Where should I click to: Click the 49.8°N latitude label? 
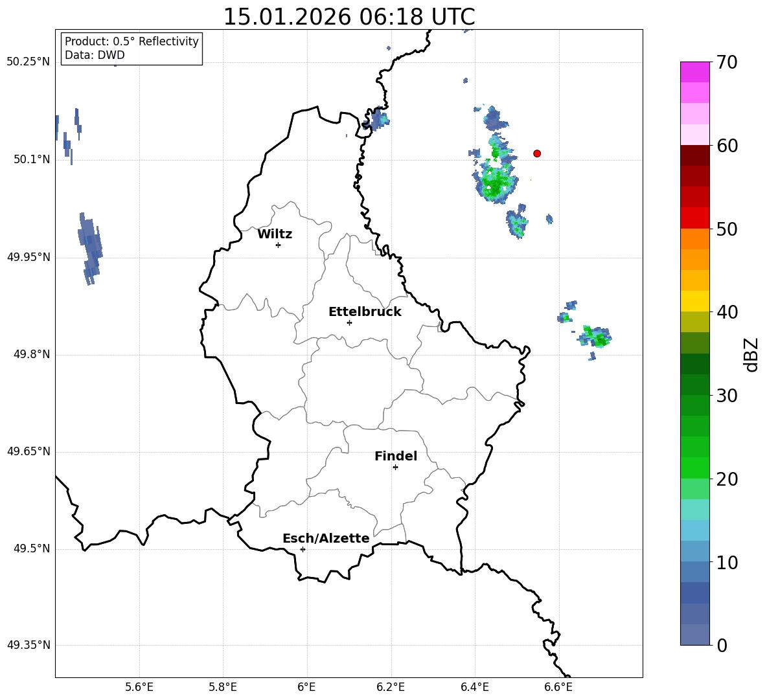32,354
